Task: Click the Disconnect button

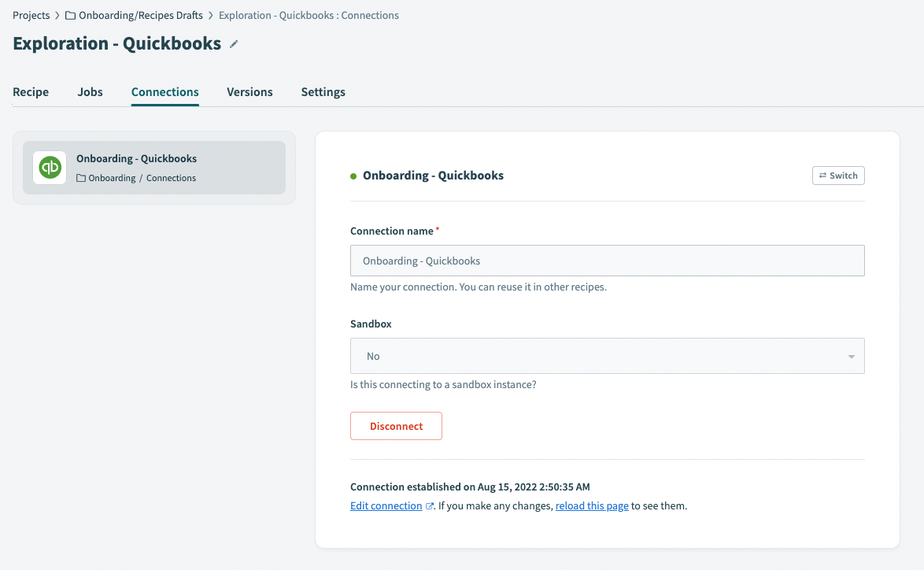Action: tap(396, 425)
